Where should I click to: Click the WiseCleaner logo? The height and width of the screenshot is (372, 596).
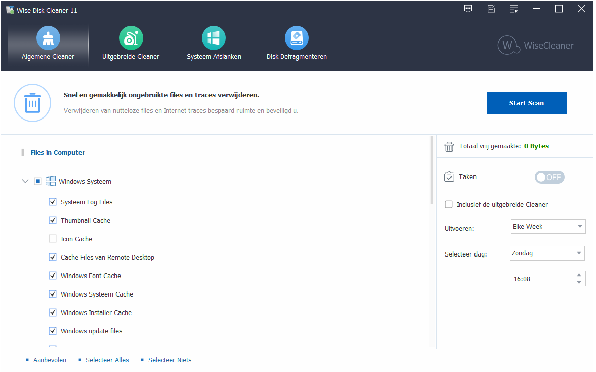tap(535, 45)
